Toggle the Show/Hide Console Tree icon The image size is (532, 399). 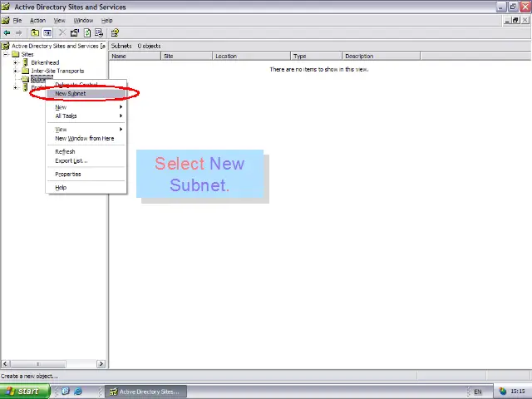47,33
